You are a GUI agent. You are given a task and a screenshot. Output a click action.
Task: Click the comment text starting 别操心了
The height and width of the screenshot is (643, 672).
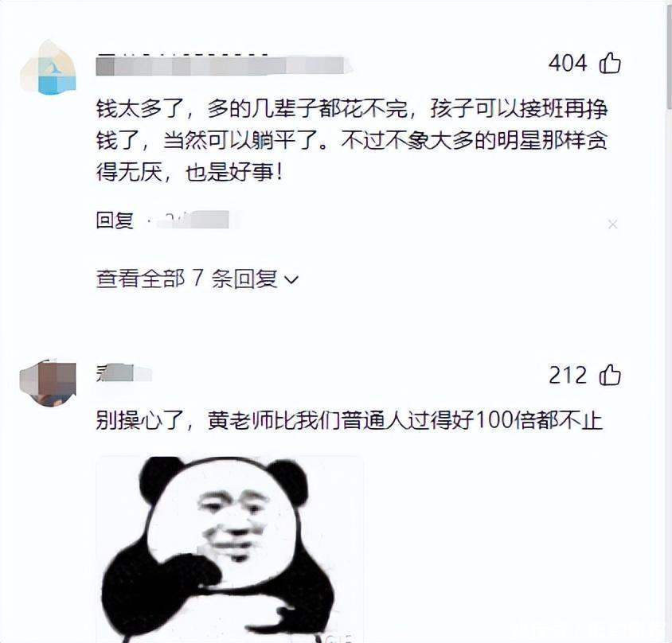coord(350,420)
